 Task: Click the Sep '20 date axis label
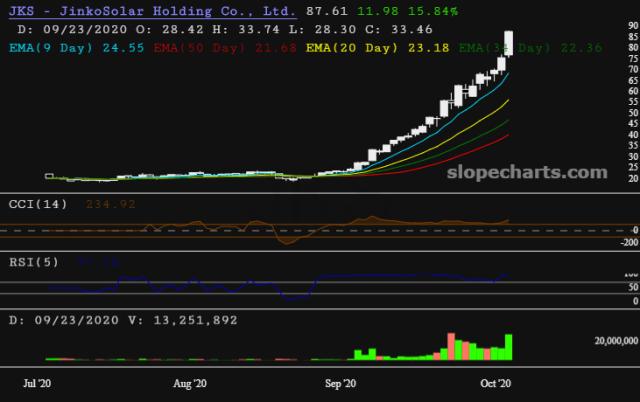click(342, 383)
